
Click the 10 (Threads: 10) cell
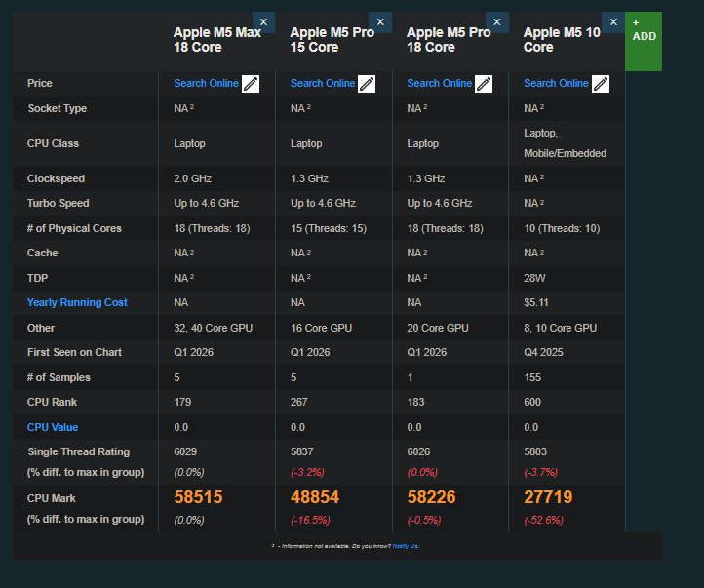click(x=562, y=229)
